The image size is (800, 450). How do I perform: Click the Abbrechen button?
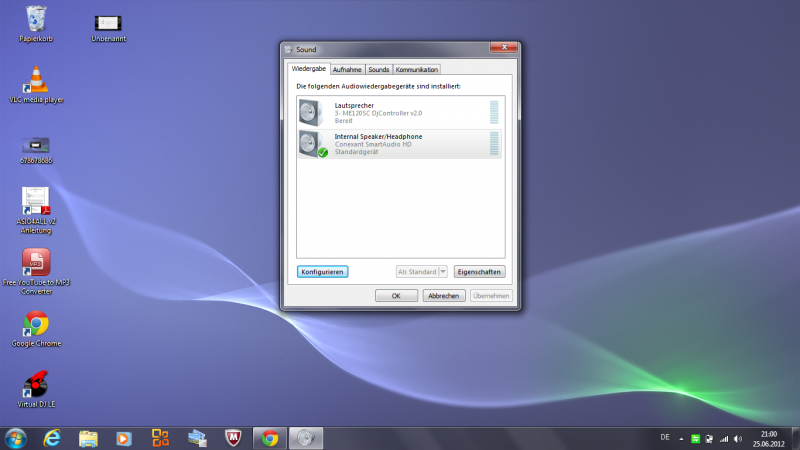(x=443, y=296)
